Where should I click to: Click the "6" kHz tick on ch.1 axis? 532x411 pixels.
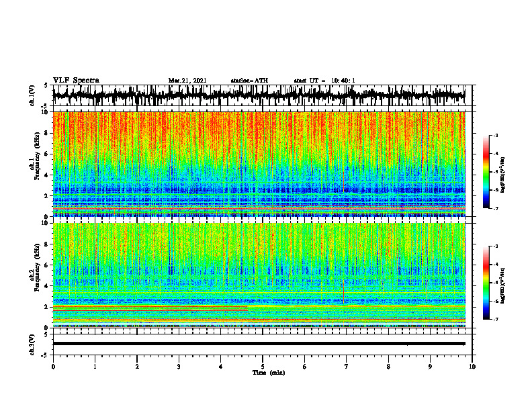tap(48, 154)
